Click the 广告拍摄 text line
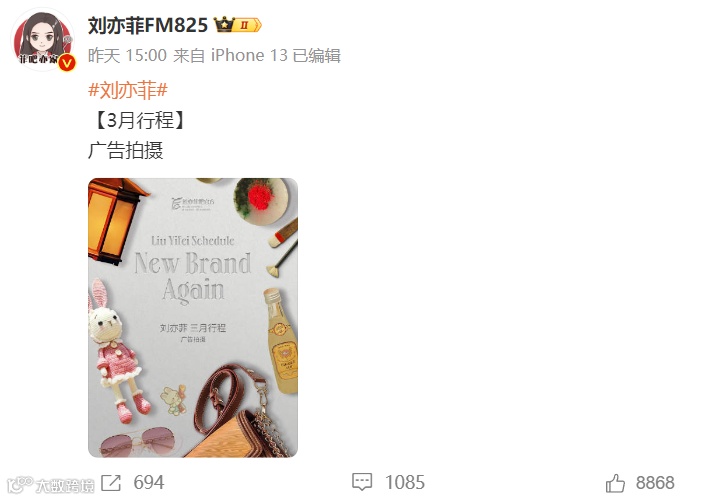 126,150
